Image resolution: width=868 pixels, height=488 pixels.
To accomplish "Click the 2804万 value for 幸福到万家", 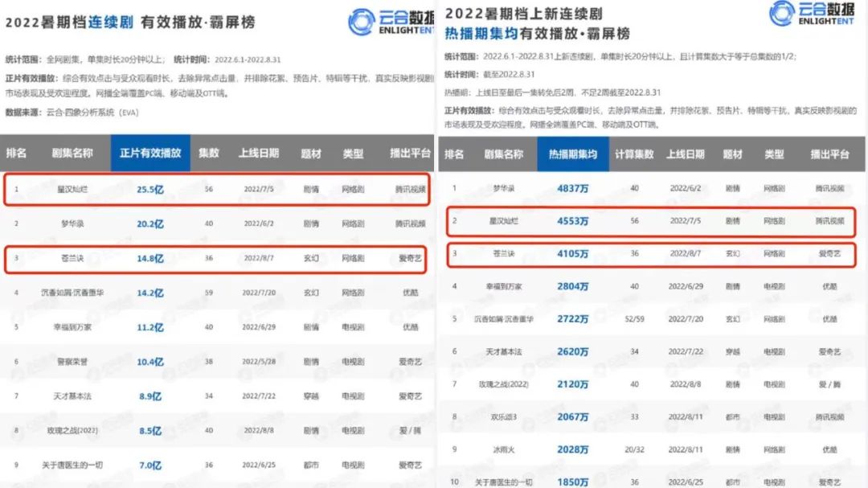I will click(x=572, y=286).
